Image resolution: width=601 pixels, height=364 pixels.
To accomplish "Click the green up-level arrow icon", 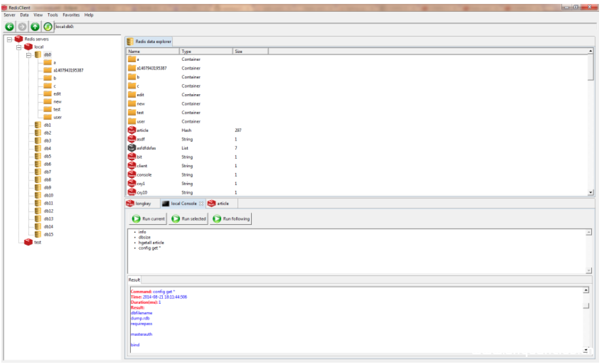I will pyautogui.click(x=35, y=27).
